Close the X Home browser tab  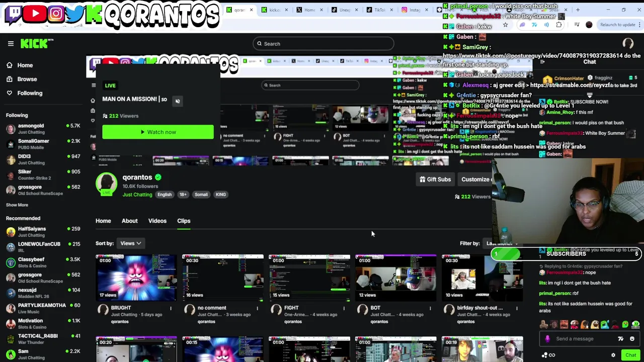(x=320, y=10)
